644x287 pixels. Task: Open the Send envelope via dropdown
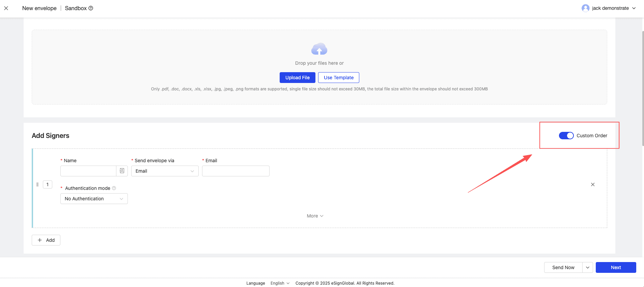point(165,171)
